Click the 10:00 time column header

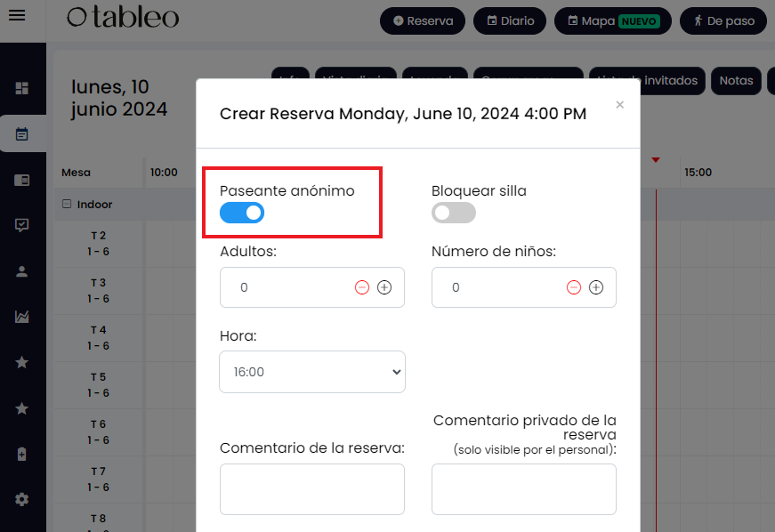[164, 173]
